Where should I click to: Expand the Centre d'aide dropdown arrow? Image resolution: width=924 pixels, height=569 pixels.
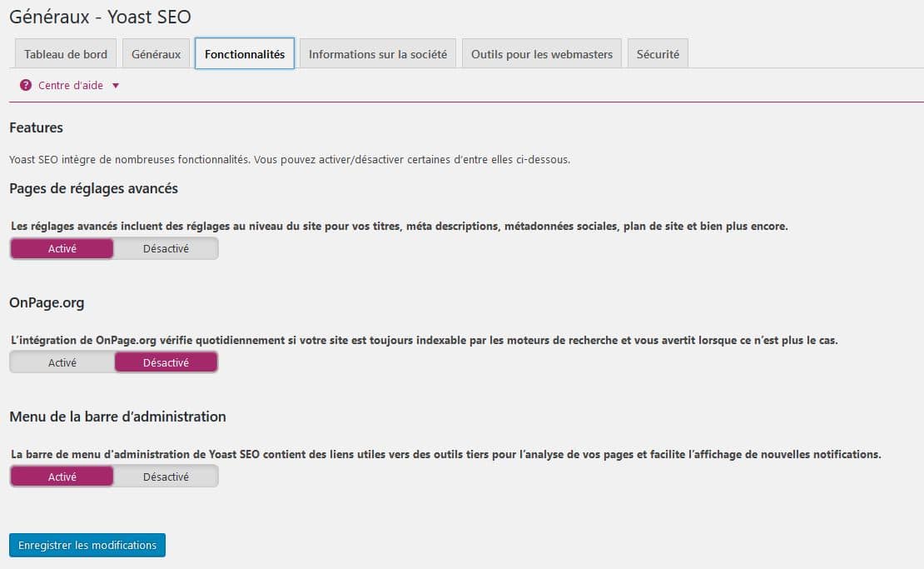[116, 86]
